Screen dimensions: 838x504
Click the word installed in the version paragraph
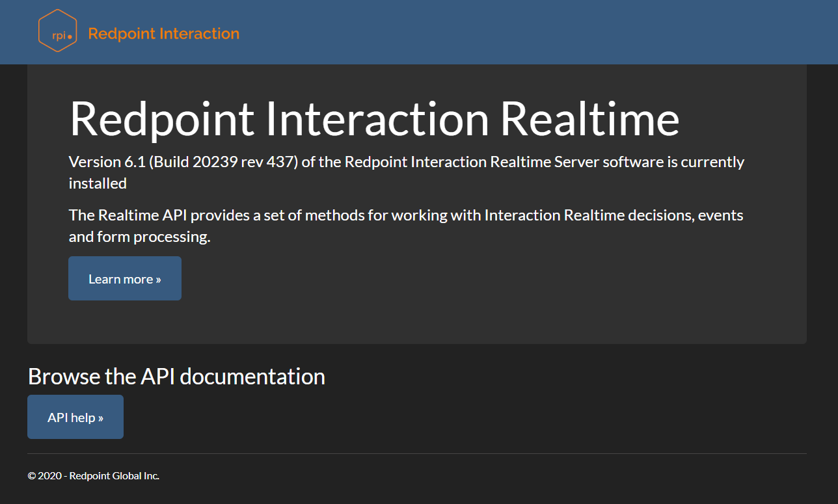coord(98,183)
